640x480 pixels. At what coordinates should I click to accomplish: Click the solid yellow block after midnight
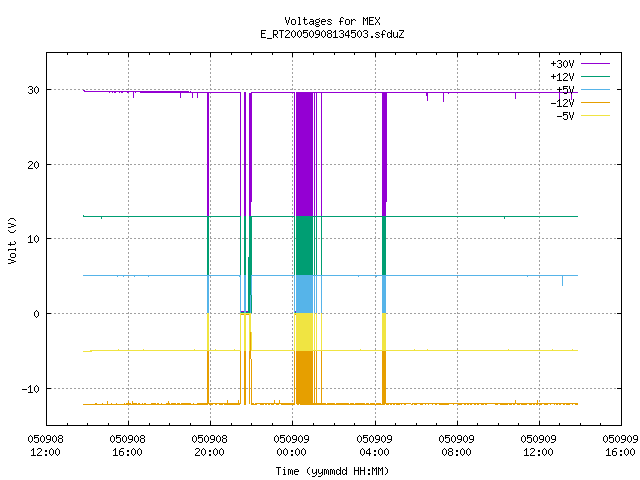(304, 332)
